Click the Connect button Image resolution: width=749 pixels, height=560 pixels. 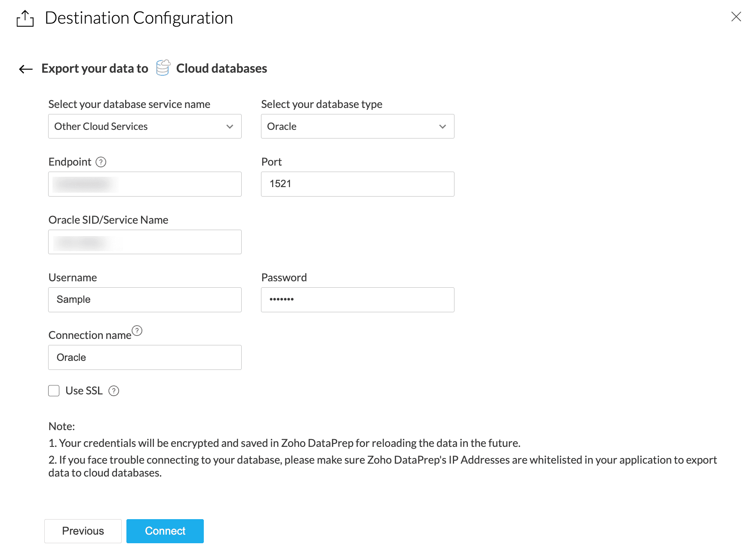pos(165,531)
